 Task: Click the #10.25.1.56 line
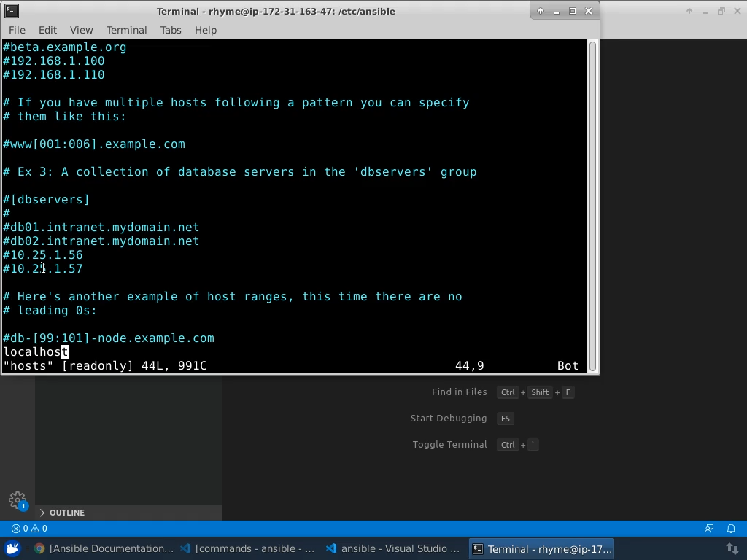pos(43,254)
